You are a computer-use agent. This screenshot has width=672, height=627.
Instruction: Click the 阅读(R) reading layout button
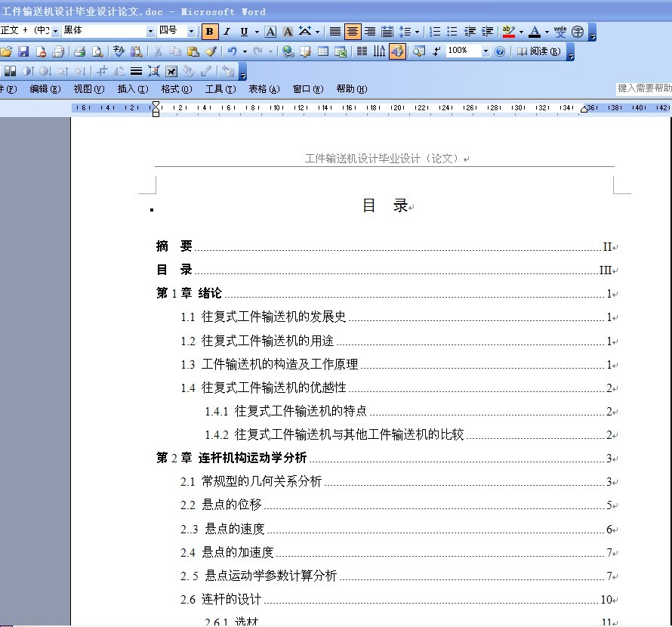tap(538, 51)
